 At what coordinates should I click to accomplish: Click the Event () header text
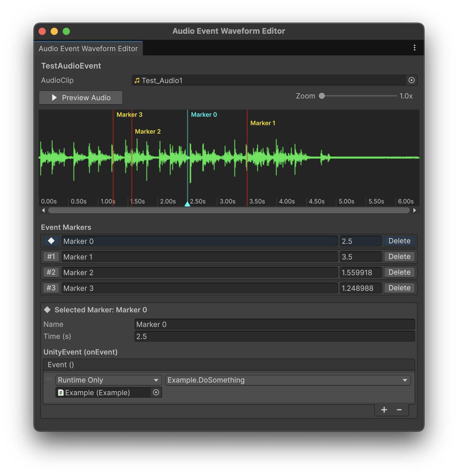point(61,365)
